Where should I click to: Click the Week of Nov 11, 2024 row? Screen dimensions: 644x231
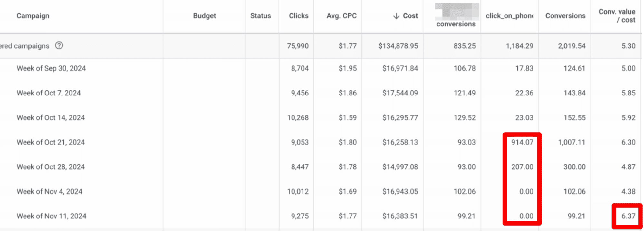[51, 216]
